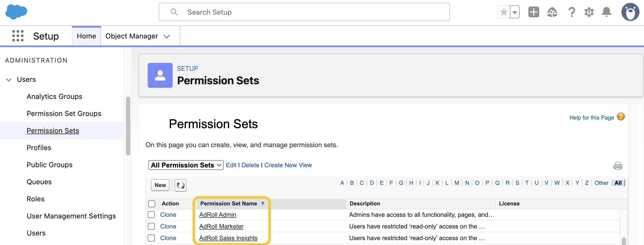Open the Help question mark icon

[572, 12]
